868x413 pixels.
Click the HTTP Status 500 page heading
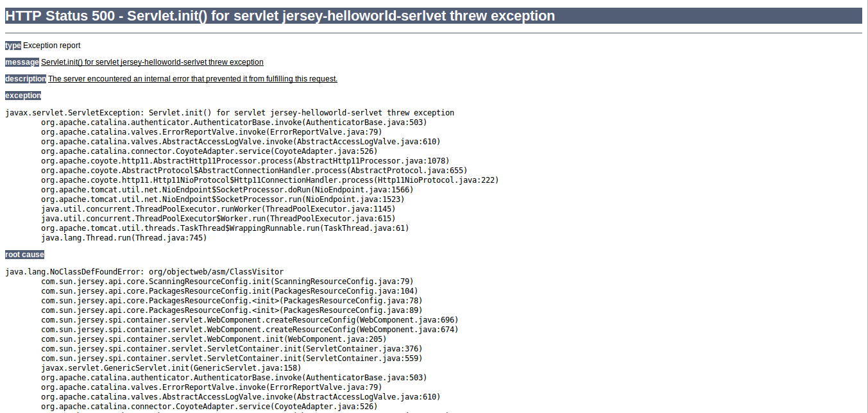tap(280, 16)
